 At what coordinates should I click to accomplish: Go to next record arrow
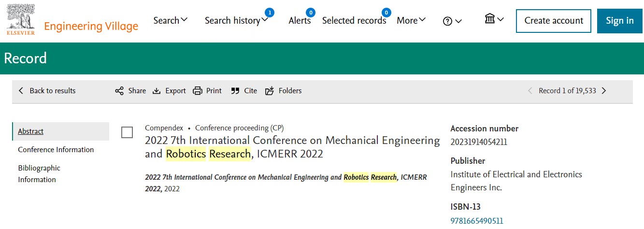[604, 91]
